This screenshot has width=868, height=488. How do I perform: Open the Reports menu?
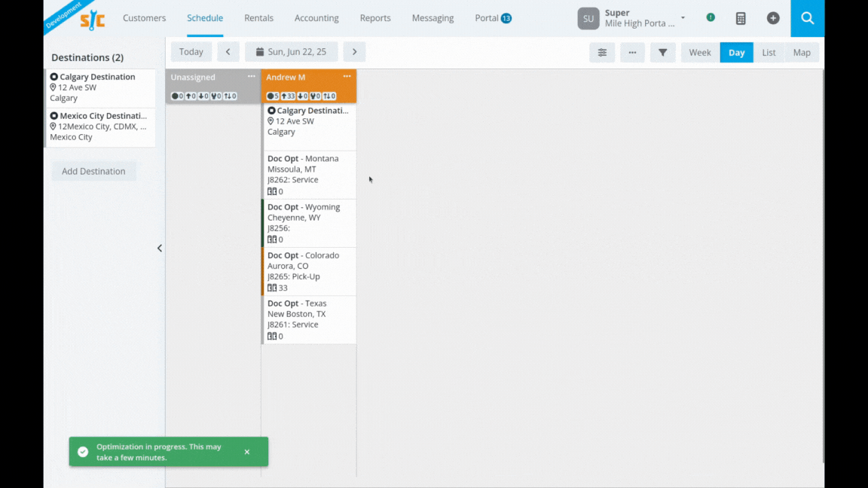(x=375, y=18)
